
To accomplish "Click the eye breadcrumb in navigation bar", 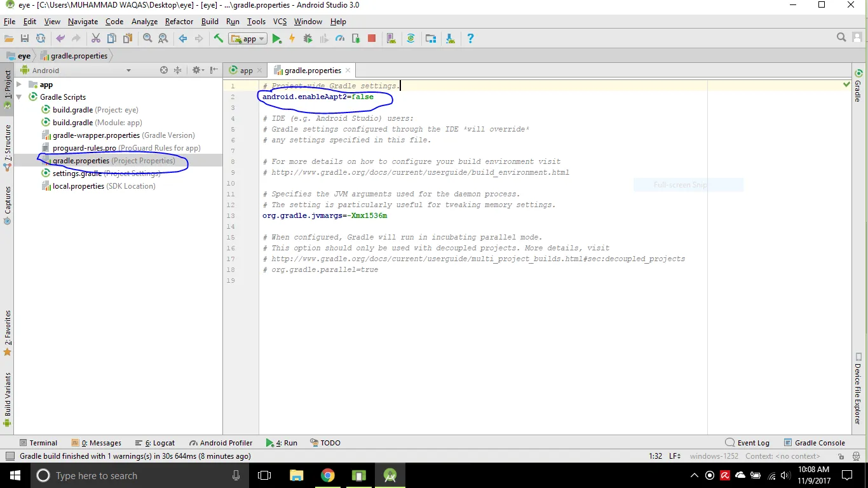I will point(18,56).
